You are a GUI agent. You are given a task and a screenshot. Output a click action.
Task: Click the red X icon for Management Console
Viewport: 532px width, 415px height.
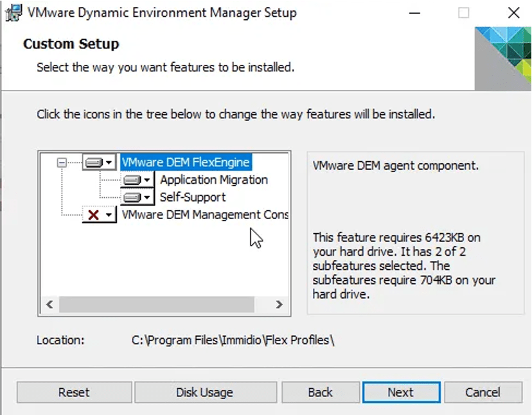coord(94,215)
